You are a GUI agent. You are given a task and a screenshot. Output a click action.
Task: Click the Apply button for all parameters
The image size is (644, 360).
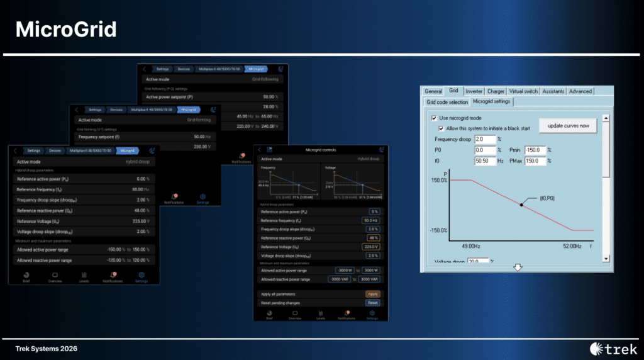point(372,294)
